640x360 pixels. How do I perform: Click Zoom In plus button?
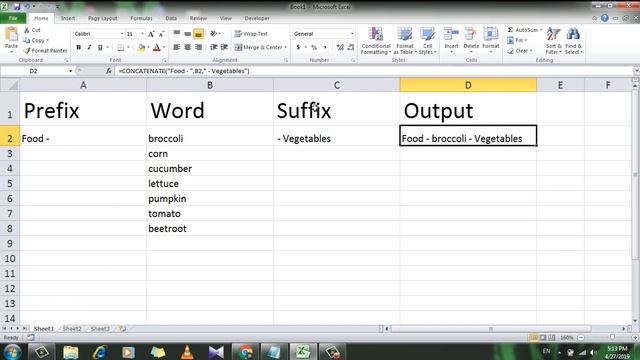[635, 338]
